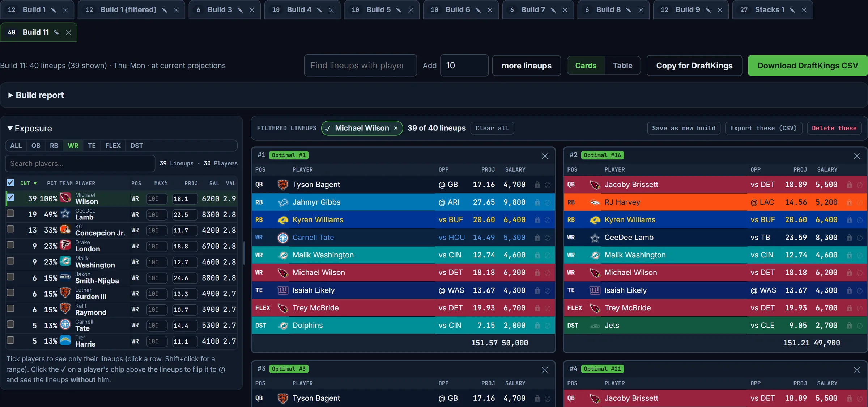Tick KC Concepcion Jr. checkbox
The width and height of the screenshot is (868, 407).
[10, 229]
